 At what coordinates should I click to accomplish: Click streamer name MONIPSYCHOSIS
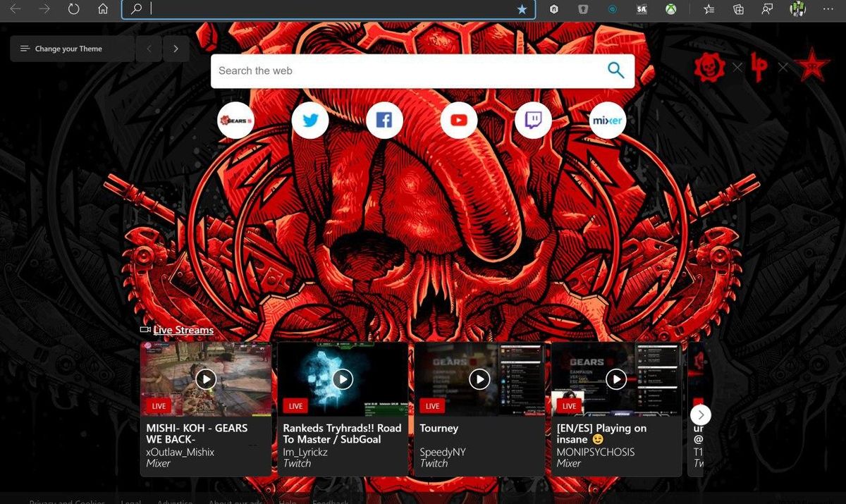(x=596, y=452)
